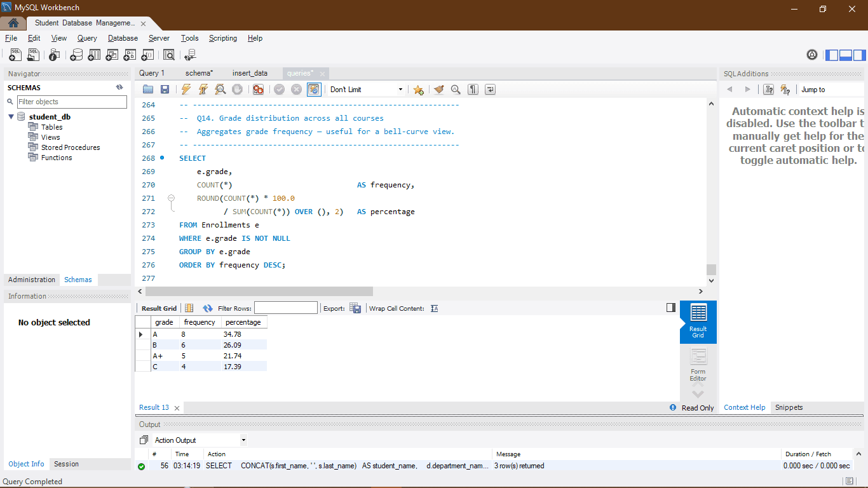The image size is (868, 488).
Task: Open script file into this editor
Action: pyautogui.click(x=148, y=90)
